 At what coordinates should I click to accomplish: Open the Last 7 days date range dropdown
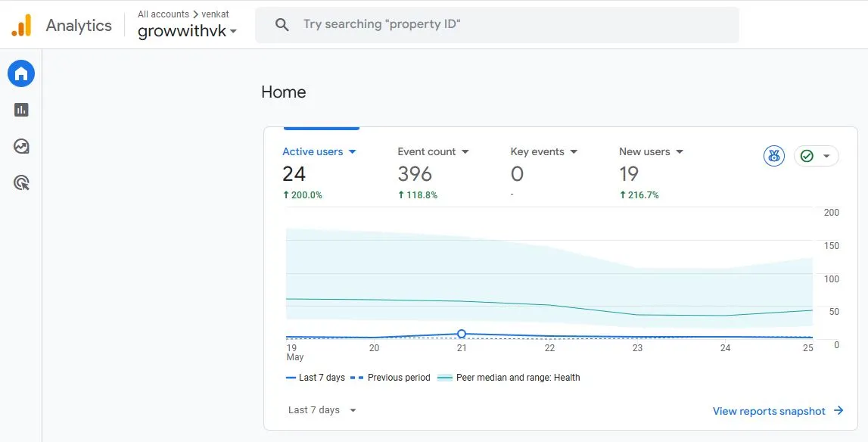tap(322, 410)
